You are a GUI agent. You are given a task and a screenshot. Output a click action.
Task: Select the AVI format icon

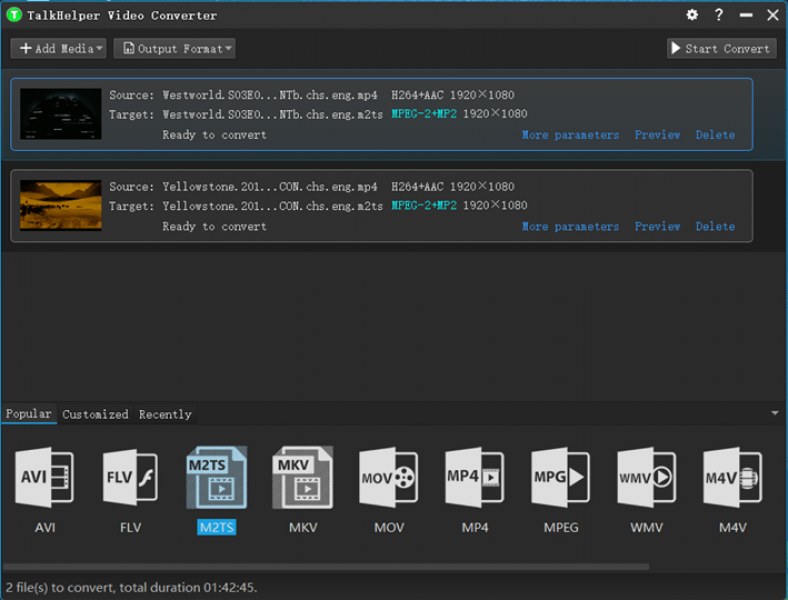tap(45, 479)
